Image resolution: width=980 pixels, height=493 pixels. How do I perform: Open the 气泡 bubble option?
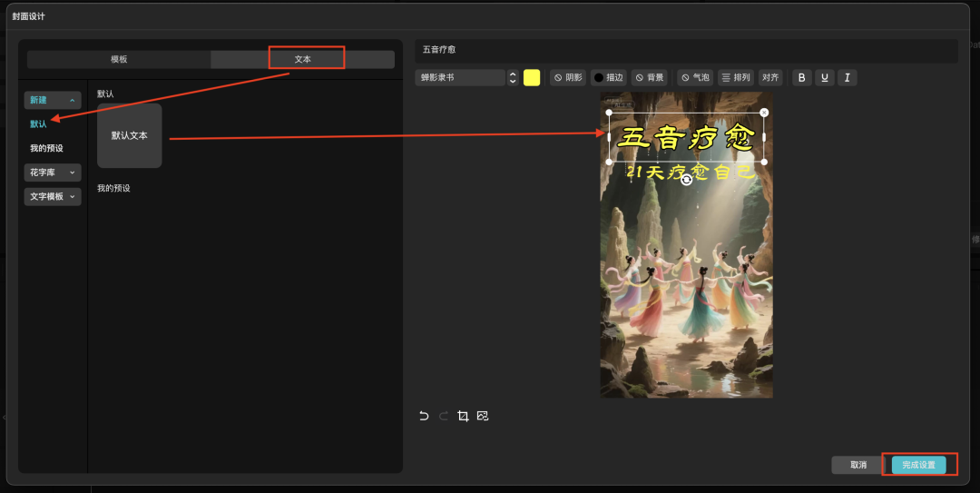point(695,77)
